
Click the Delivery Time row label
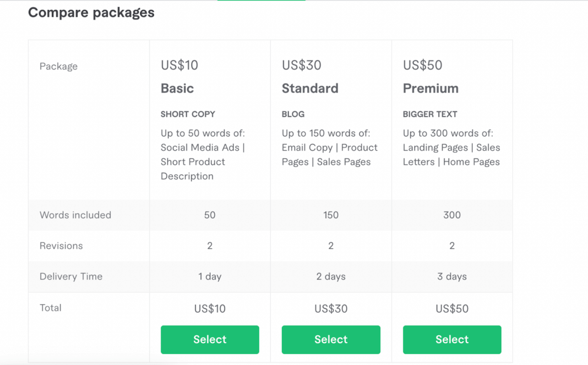point(71,276)
